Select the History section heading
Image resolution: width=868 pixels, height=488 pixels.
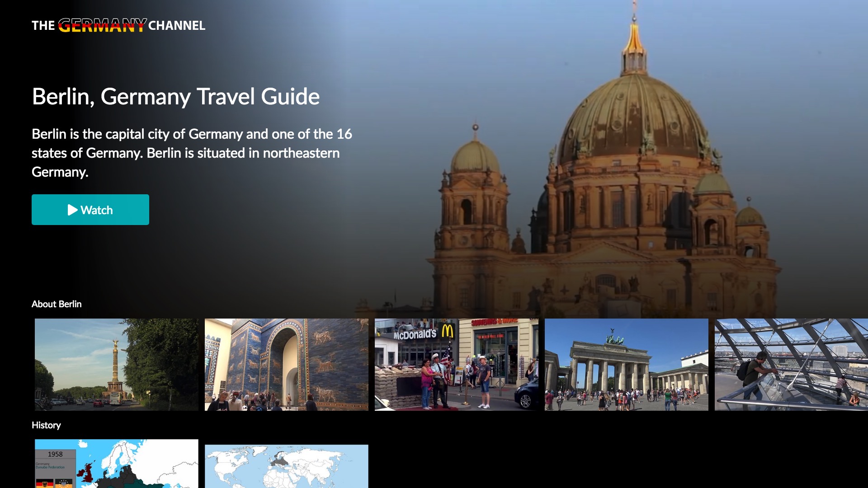[x=46, y=425]
